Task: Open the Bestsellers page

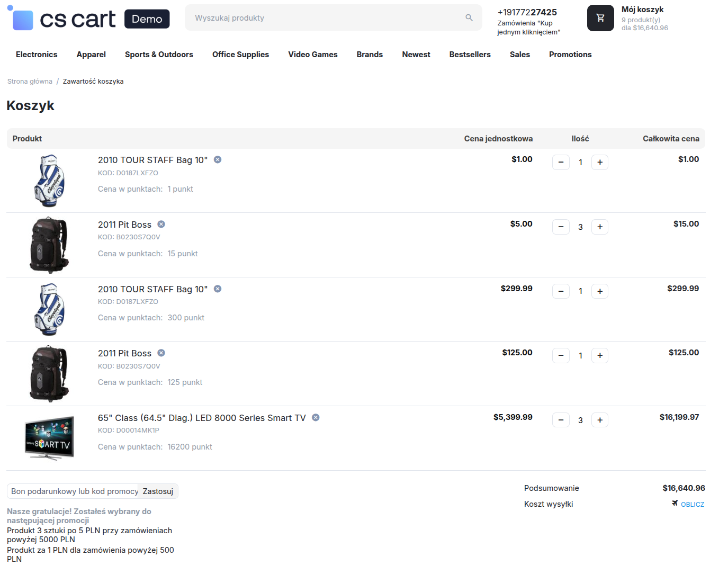Action: coord(470,55)
